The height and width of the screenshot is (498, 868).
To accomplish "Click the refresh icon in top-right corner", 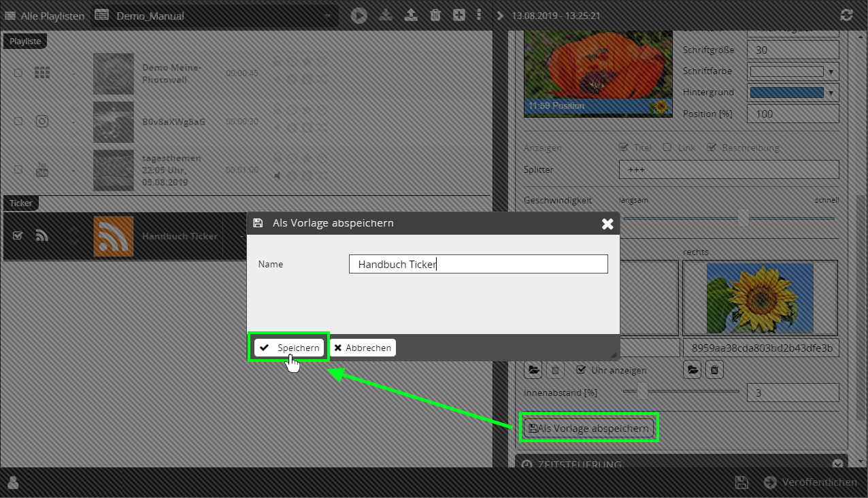I will [x=847, y=15].
